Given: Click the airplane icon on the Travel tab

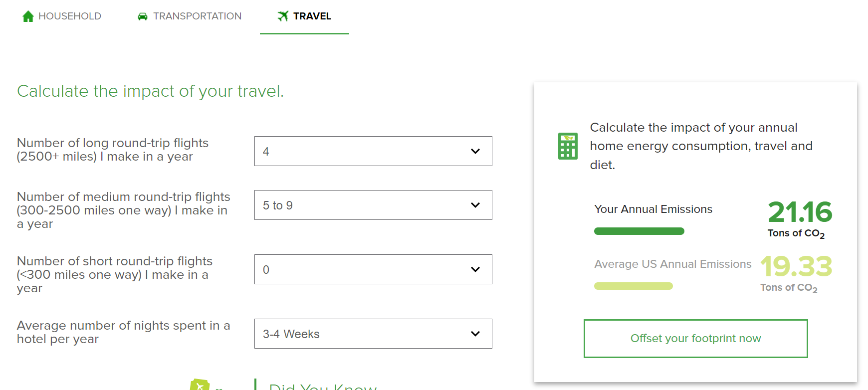Looking at the screenshot, I should click(283, 15).
